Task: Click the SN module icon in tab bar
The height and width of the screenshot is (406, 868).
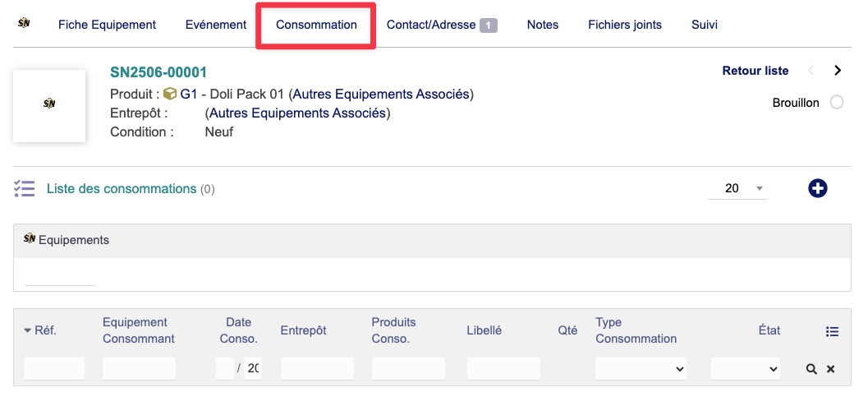Action: pos(24,23)
